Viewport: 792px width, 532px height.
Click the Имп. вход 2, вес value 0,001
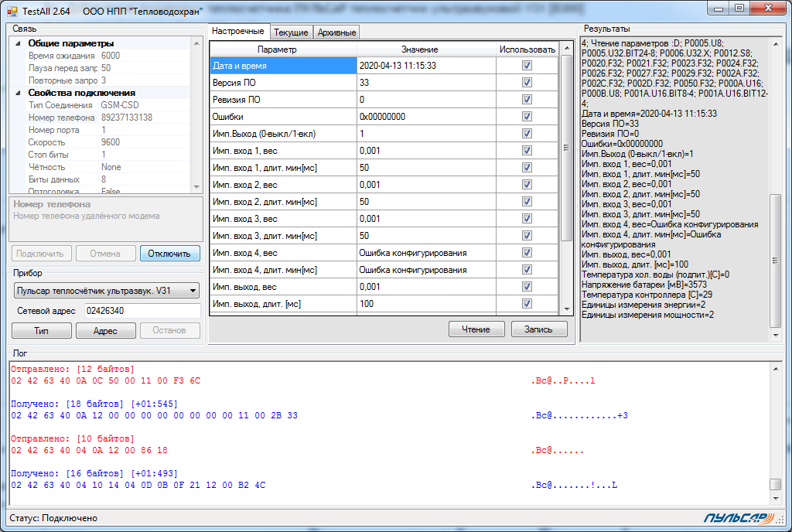426,185
